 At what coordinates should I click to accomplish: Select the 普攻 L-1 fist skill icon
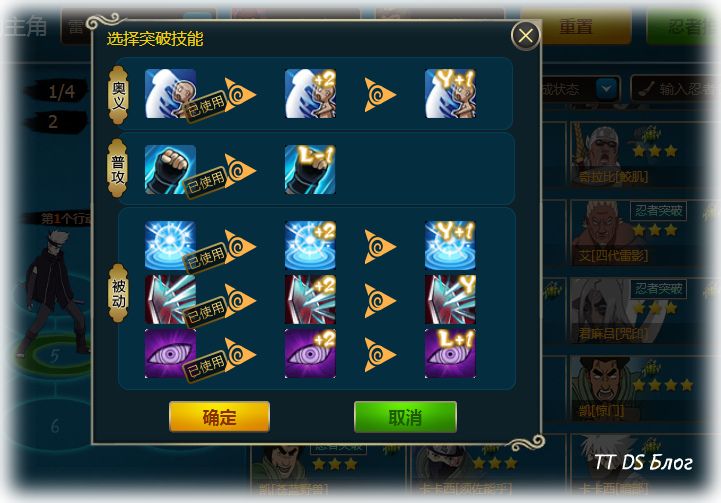coord(310,170)
